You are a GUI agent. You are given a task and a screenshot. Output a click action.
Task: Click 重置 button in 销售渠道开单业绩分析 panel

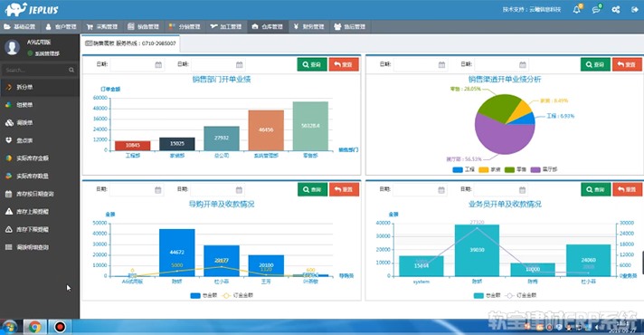pos(627,64)
